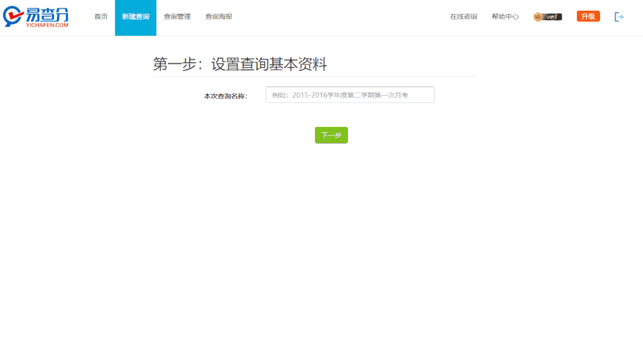Click the green 下一步 button
643x364 pixels.
pos(331,135)
